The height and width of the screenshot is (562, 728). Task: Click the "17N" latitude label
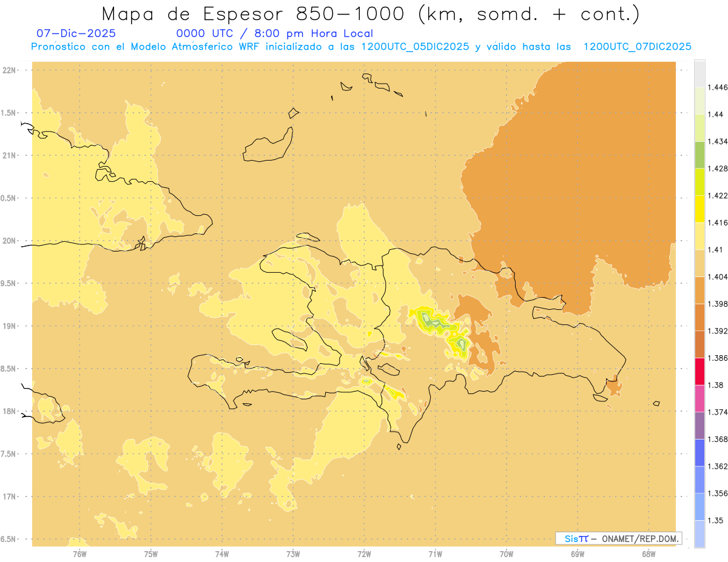click(x=9, y=497)
